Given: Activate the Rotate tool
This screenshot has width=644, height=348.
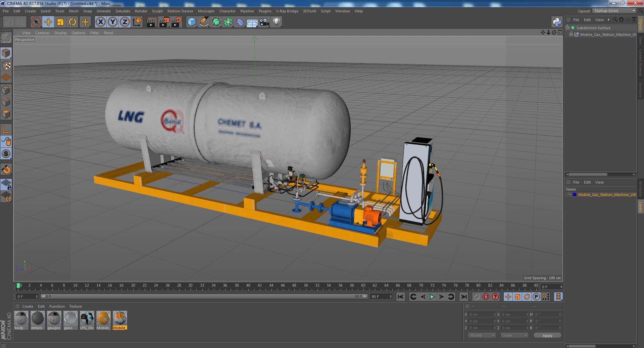Looking at the screenshot, I should coord(72,22).
